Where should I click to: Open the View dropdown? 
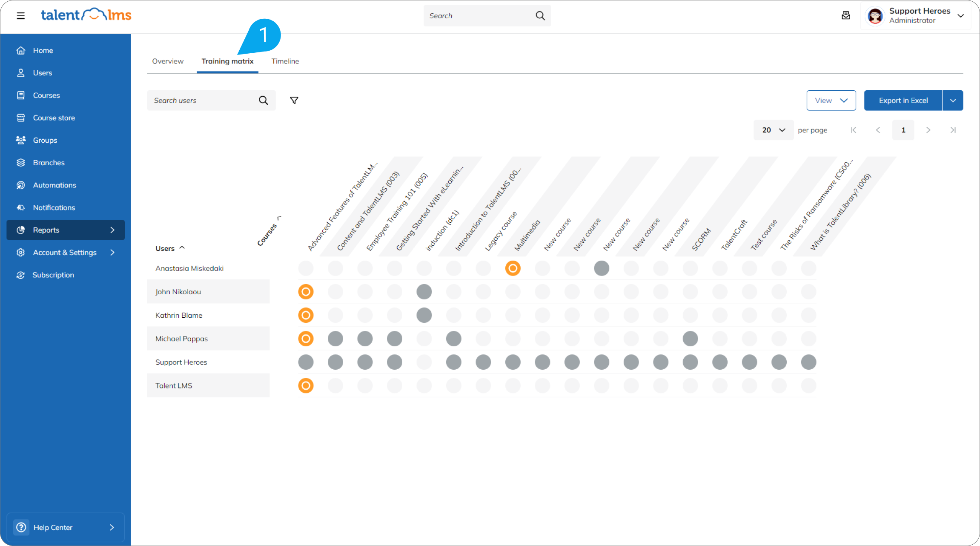point(831,101)
